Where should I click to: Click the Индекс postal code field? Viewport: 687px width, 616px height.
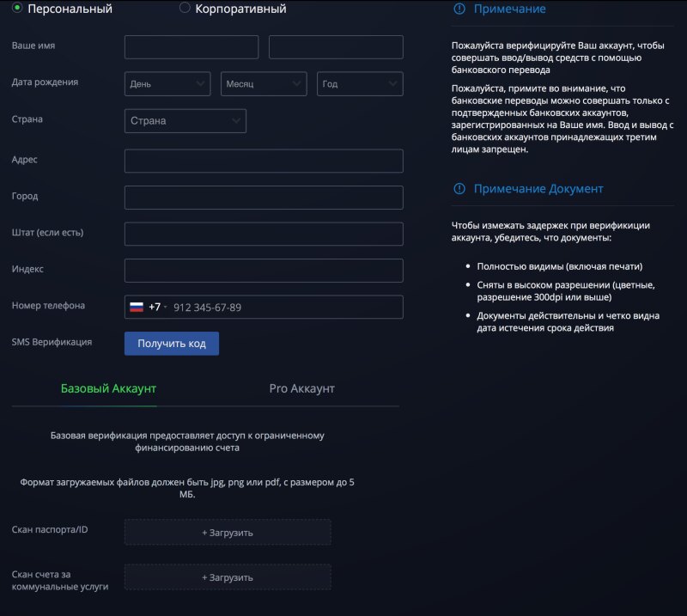point(264,271)
